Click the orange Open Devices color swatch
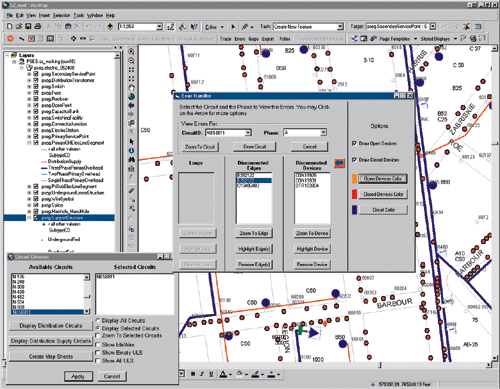 click(x=354, y=179)
